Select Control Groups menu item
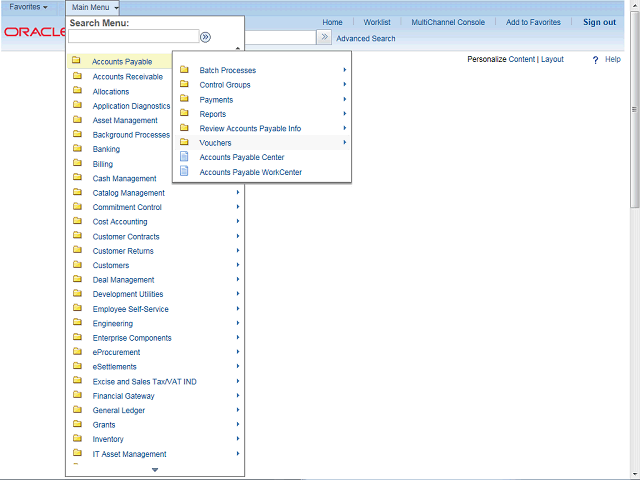The width and height of the screenshot is (640, 480). [225, 85]
